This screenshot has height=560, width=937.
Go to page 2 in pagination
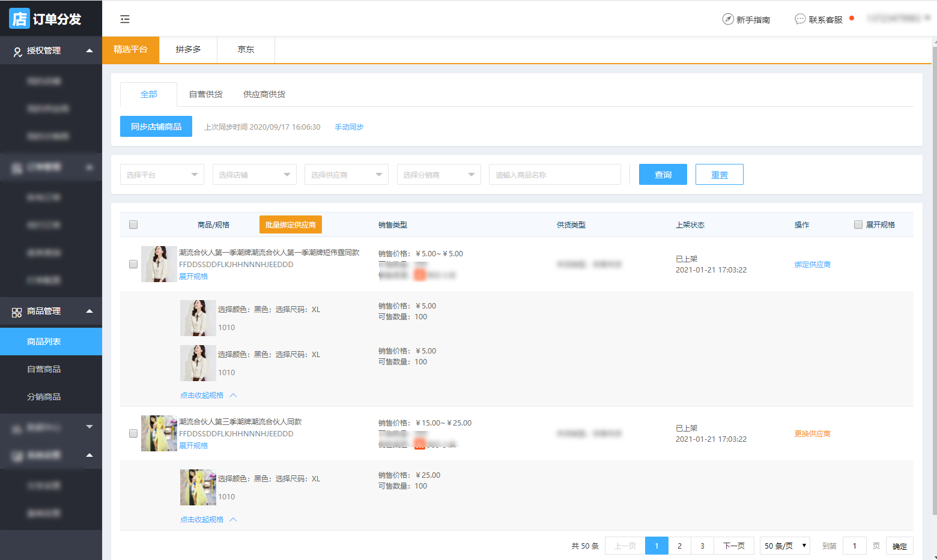679,546
